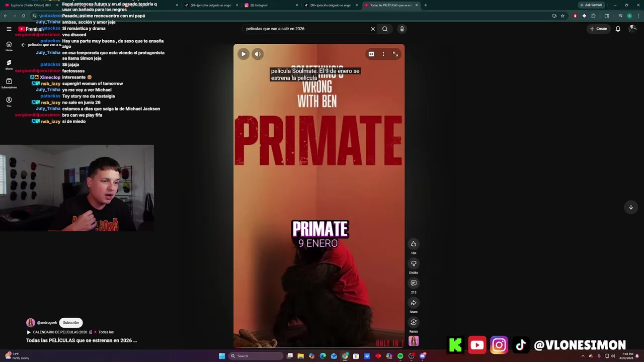The width and height of the screenshot is (644, 362).
Task: Open the Shorts section in the sidebar
Action: [x=9, y=64]
